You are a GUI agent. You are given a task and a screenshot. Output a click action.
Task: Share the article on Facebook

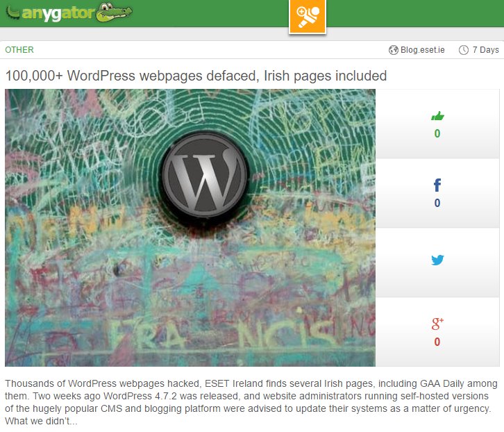437,185
